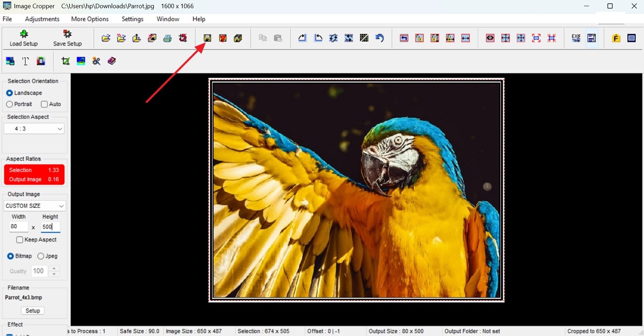Click the four-way arrows selection icon
644x336 pixels.
pyautogui.click(x=505, y=38)
